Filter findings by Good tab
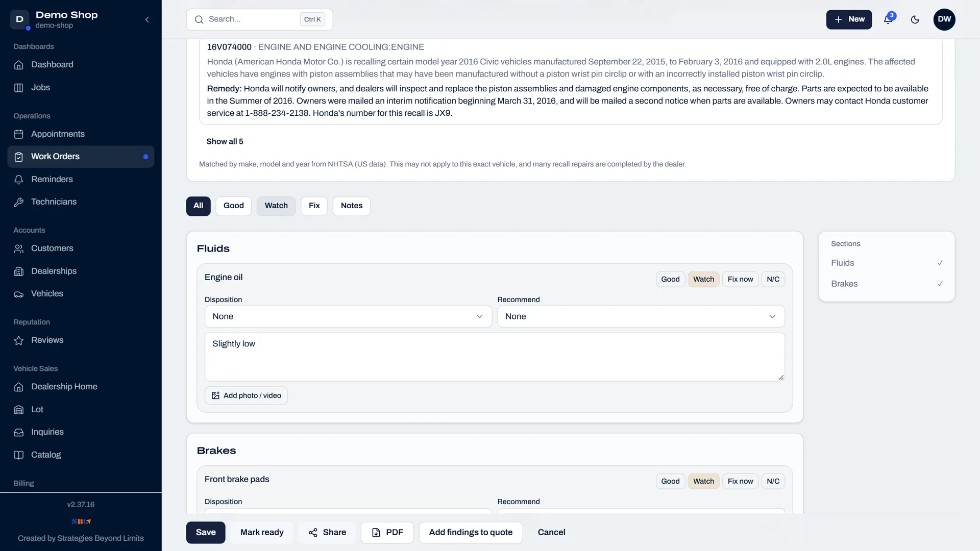 [x=234, y=206]
